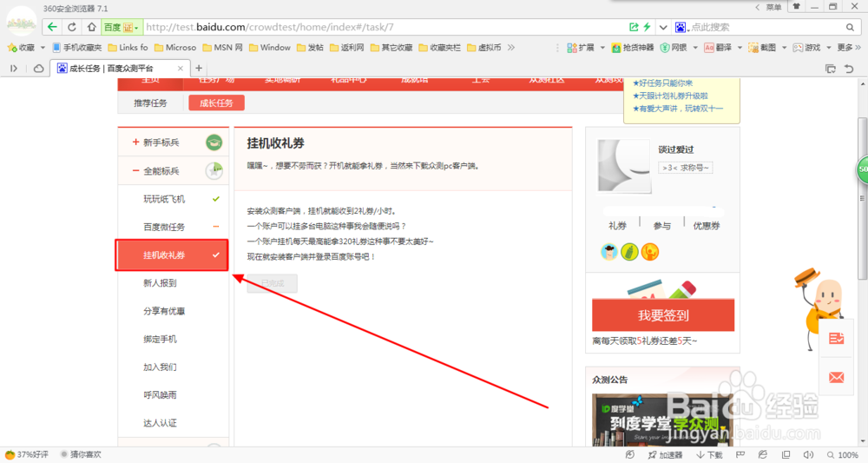This screenshot has width=868, height=463.
Task: Open the 网银 online banking dropdown
Action: (679, 48)
